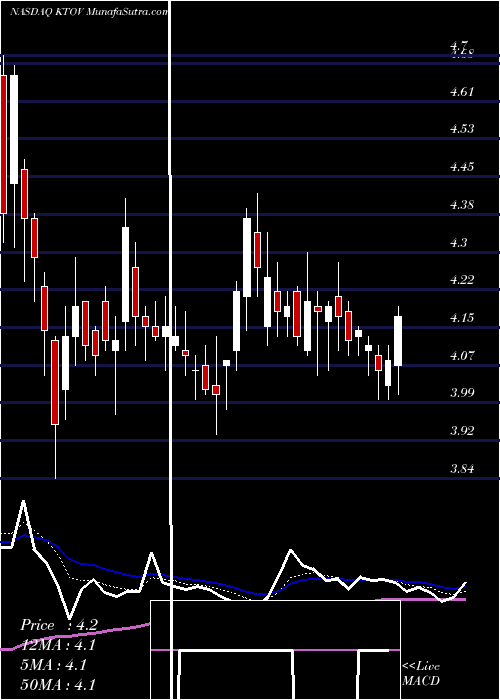This screenshot has width=500, height=700.
Task: Click the Price : 4.2 readout
Action: tap(58, 625)
